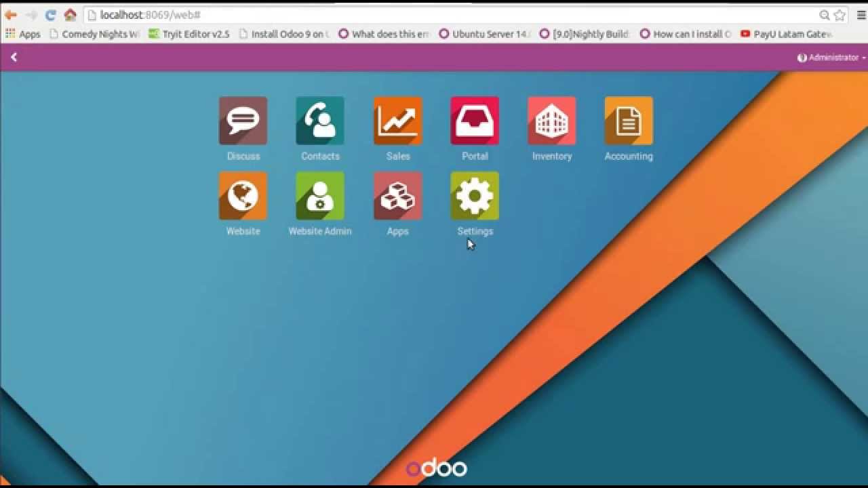This screenshot has width=868, height=488.
Task: Open the Apps bookmarks shortcut
Action: [23, 34]
